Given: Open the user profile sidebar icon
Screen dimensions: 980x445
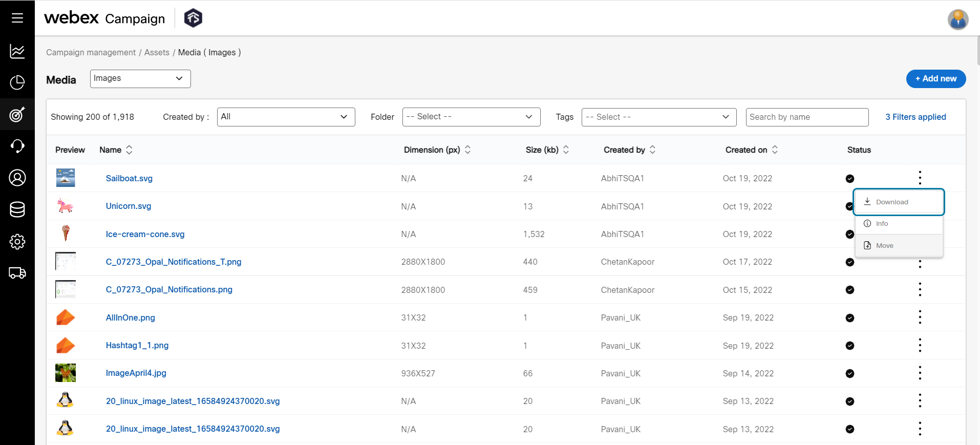Looking at the screenshot, I should pos(17,178).
